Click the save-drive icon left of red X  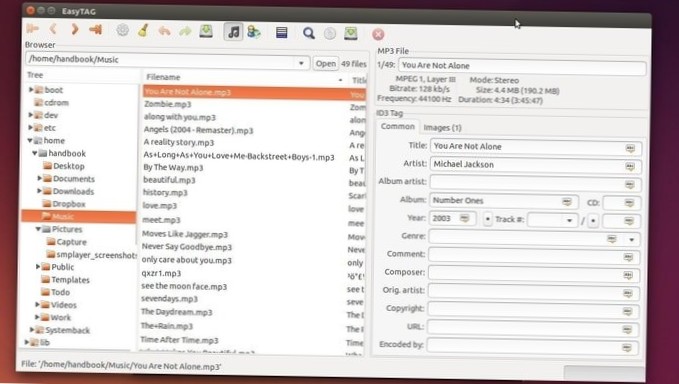click(351, 33)
